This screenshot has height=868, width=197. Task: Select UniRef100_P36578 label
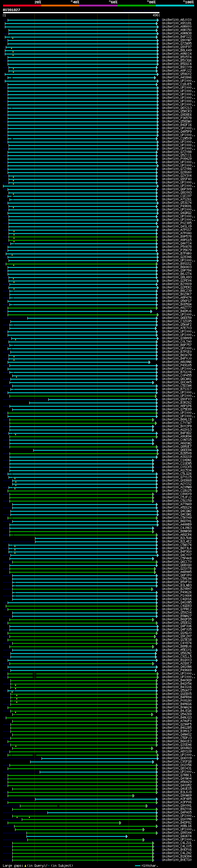coord(176,118)
